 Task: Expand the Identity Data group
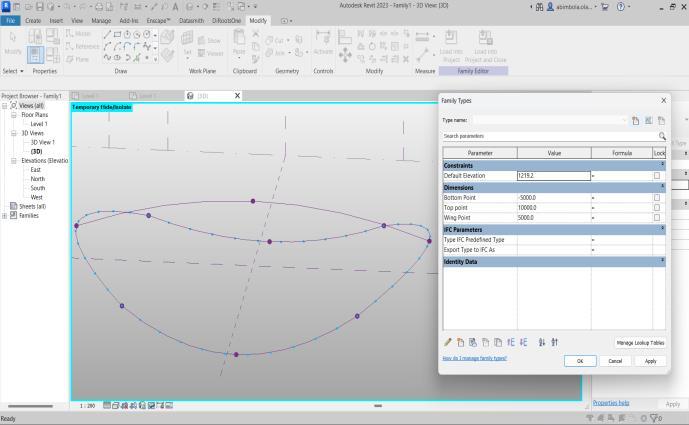[662, 261]
